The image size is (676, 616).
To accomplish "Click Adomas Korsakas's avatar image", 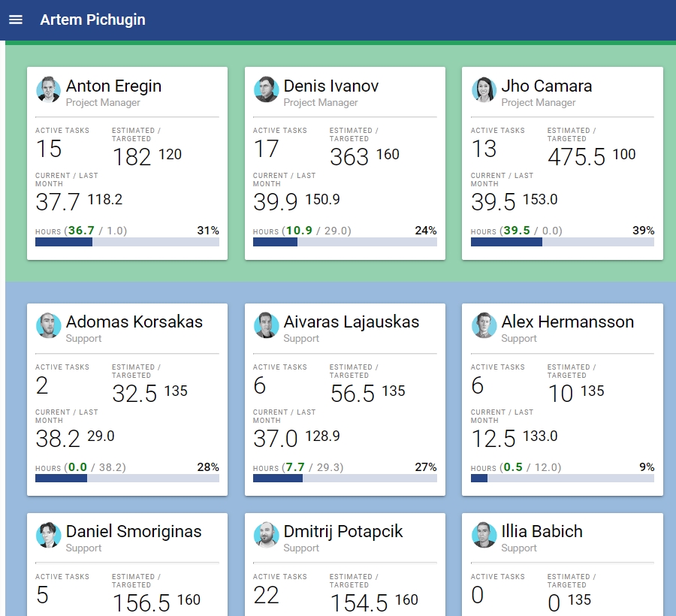I will point(49,325).
